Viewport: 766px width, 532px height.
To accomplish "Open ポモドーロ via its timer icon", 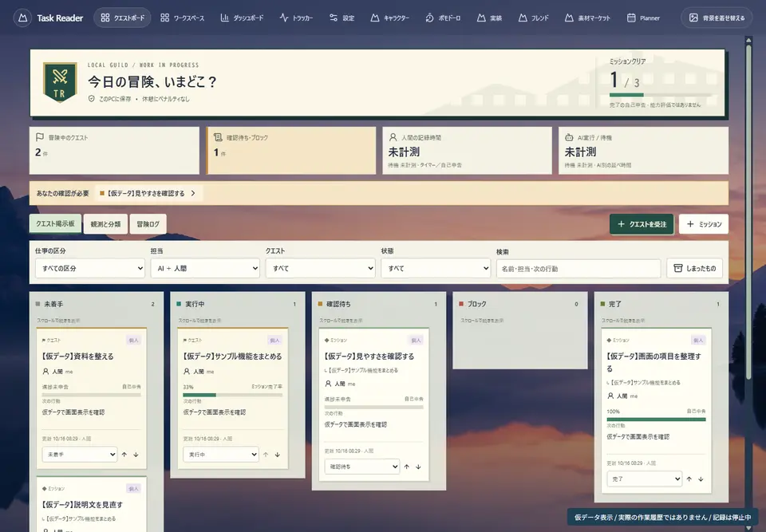I will [x=429, y=18].
